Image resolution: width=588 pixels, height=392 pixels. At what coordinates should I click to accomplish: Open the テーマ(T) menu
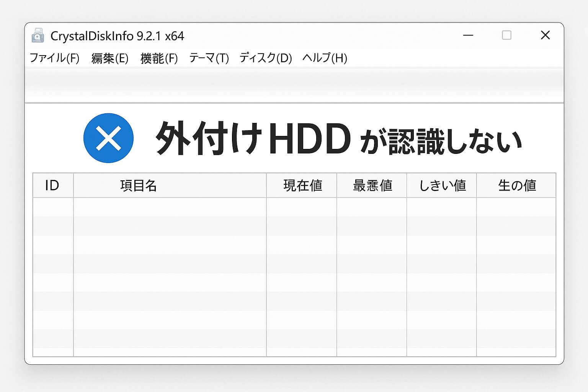pyautogui.click(x=209, y=58)
